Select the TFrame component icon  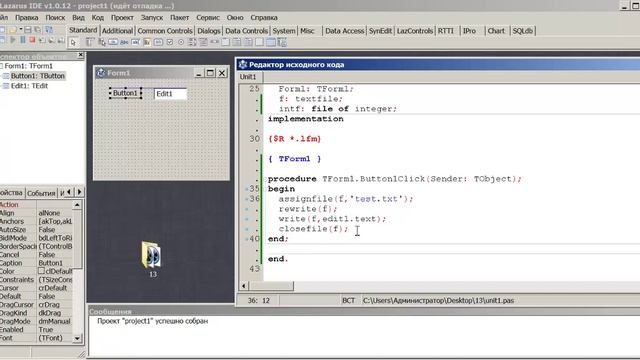271,42
